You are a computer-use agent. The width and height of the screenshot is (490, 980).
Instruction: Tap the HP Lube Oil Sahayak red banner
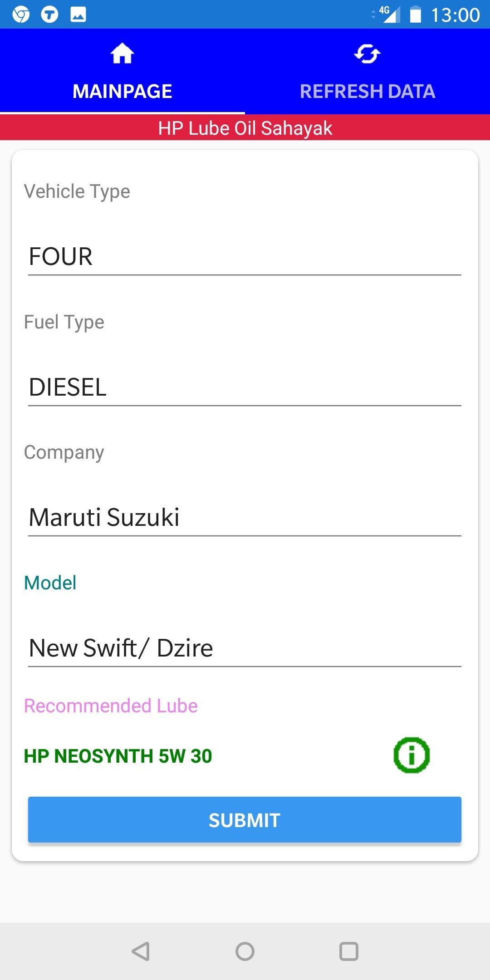click(245, 128)
